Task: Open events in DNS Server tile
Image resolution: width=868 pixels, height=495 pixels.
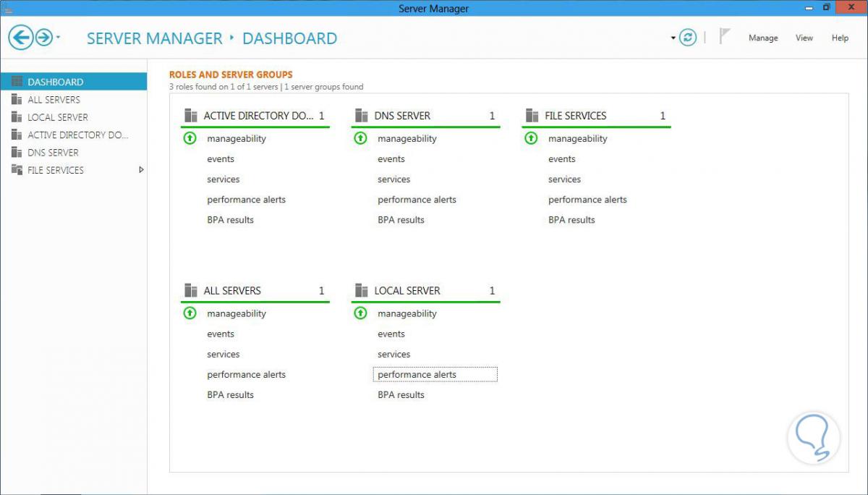Action: (x=391, y=159)
